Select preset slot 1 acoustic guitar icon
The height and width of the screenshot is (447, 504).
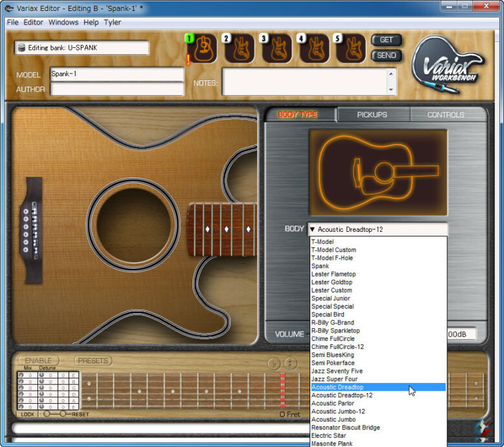202,49
